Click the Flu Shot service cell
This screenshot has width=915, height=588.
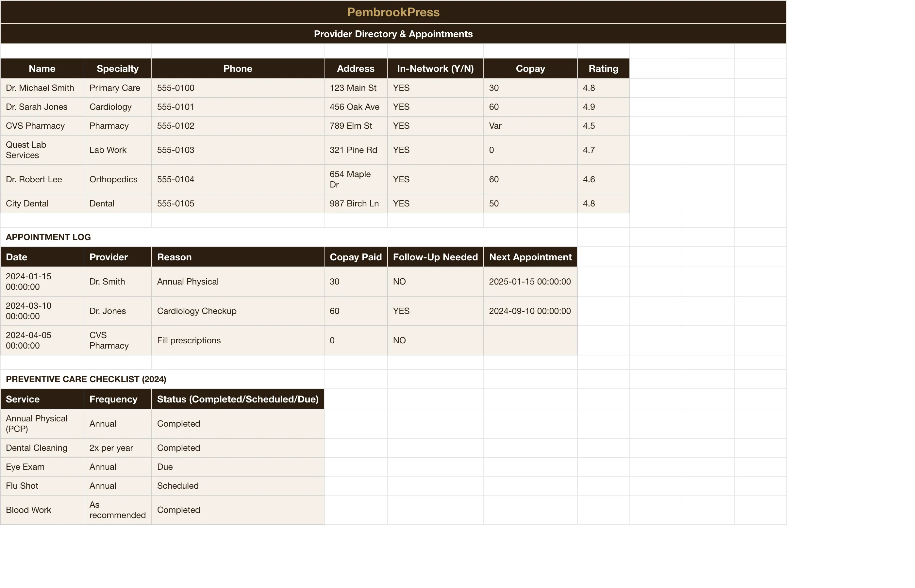(42, 486)
